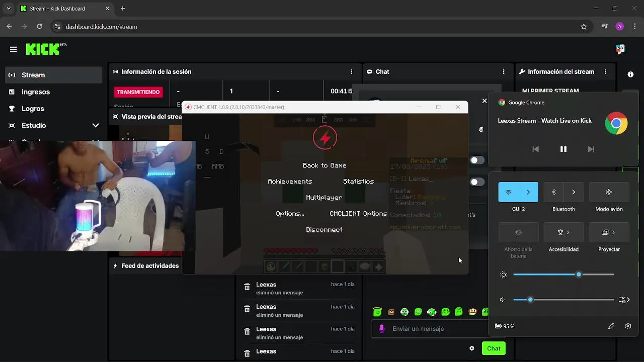The height and width of the screenshot is (362, 644).
Task: Pick the brown box emote
Action: [391, 312]
